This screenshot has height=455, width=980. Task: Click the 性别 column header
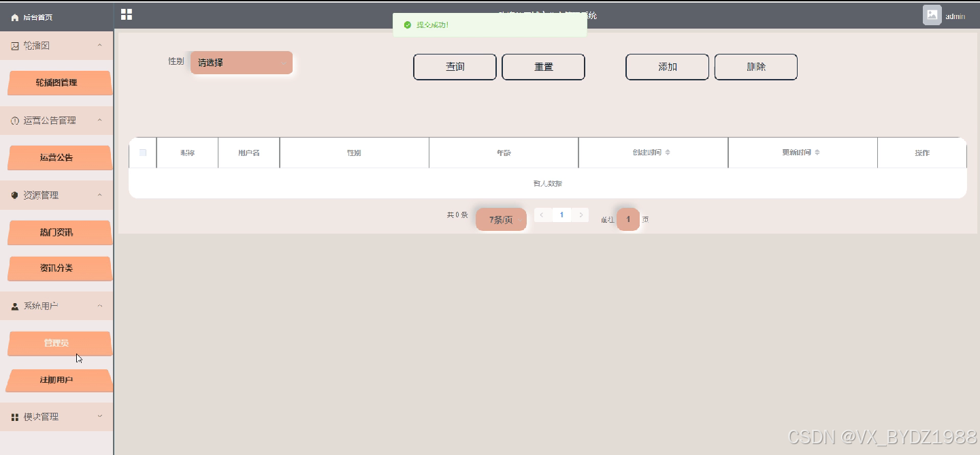[354, 153]
